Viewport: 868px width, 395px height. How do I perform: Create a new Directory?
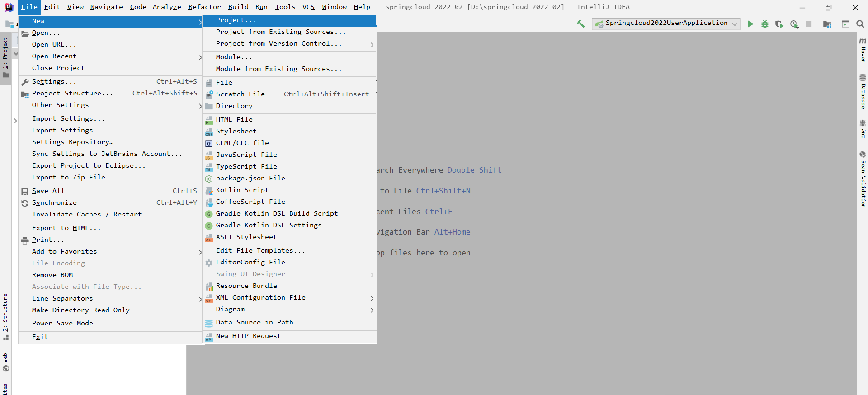click(289, 106)
